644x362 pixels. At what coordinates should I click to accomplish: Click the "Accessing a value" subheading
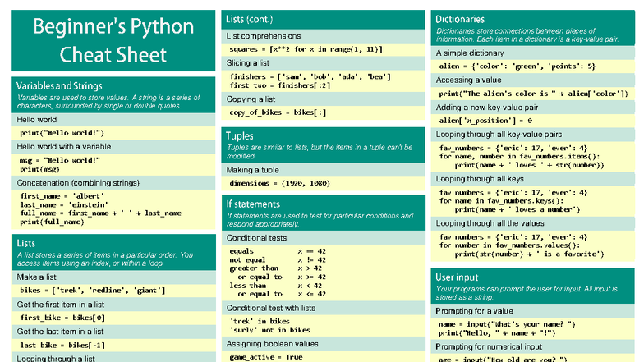click(x=468, y=80)
